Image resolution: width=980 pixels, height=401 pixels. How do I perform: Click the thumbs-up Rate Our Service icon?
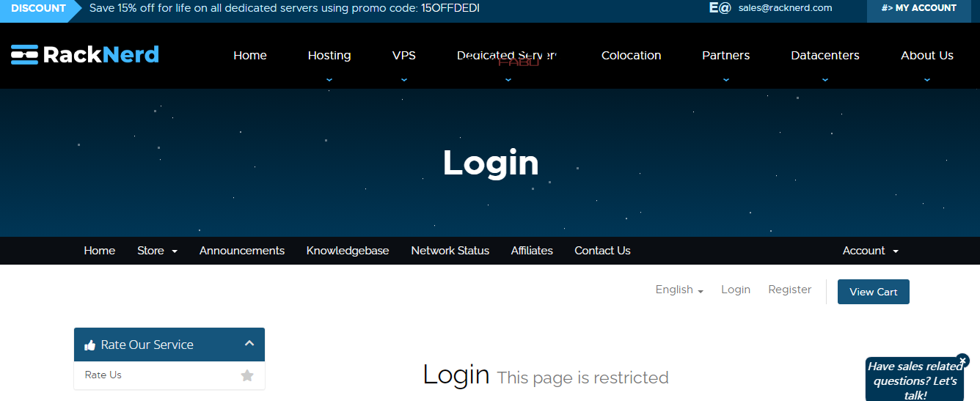(x=90, y=345)
